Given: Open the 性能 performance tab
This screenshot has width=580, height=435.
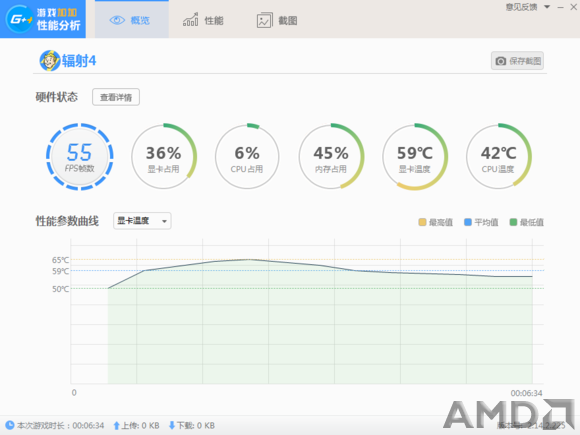Looking at the screenshot, I should pyautogui.click(x=203, y=20).
